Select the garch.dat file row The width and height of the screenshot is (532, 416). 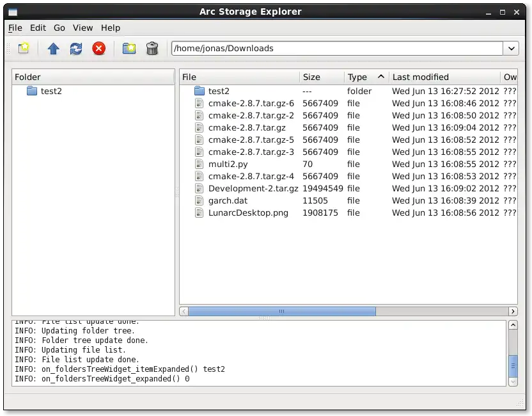(228, 200)
